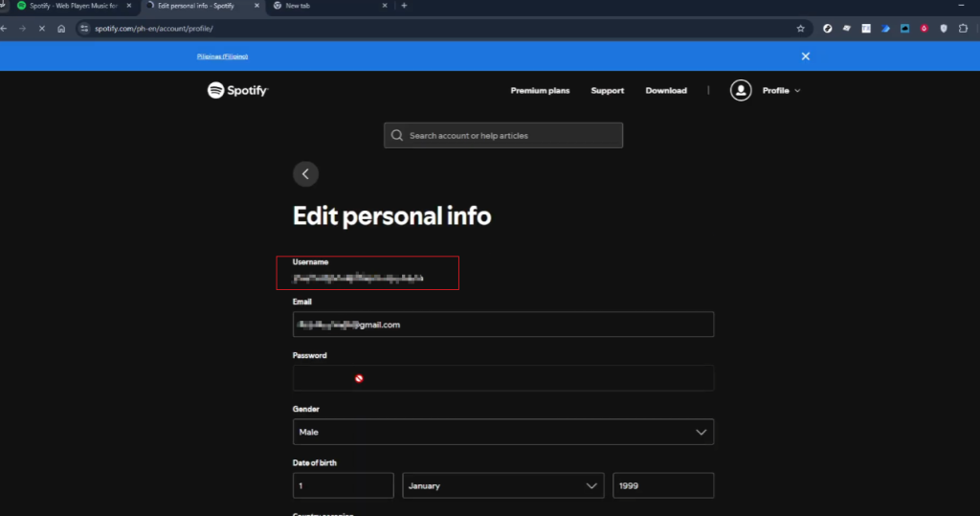
Task: Click the first round white extension icon
Action: (828, 29)
